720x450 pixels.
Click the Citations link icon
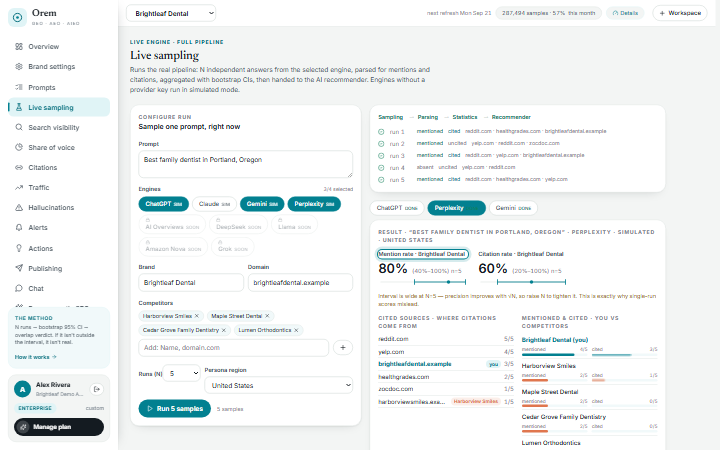19,168
